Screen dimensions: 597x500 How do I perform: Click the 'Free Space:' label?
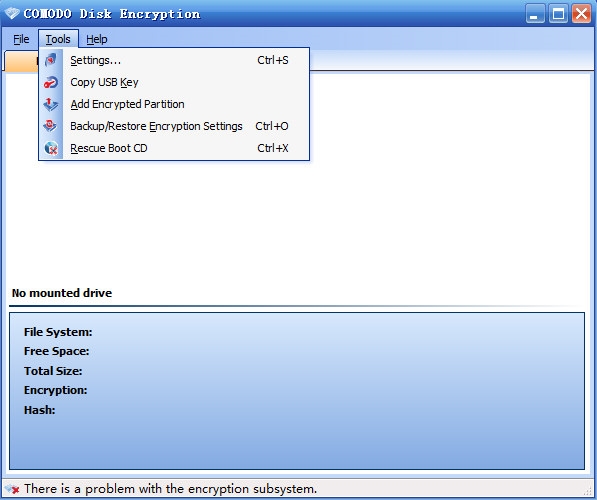pyautogui.click(x=56, y=351)
